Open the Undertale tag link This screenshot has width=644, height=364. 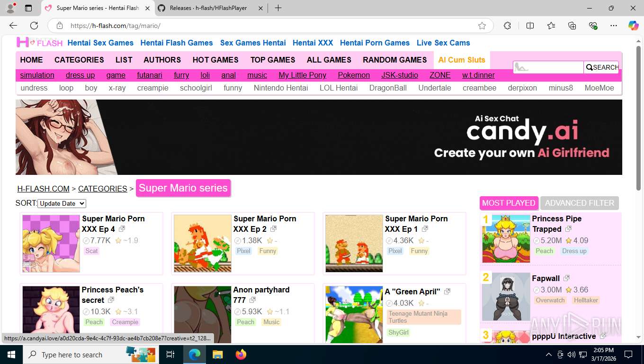click(435, 88)
